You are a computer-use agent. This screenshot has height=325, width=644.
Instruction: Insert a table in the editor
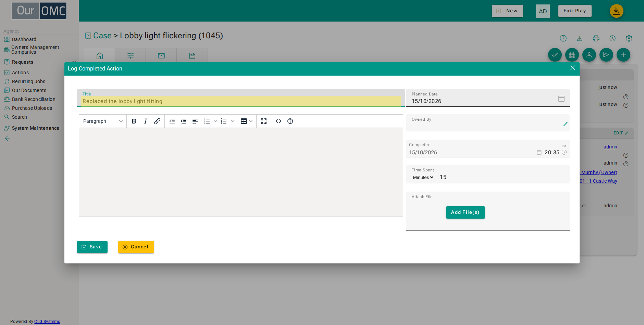click(244, 121)
